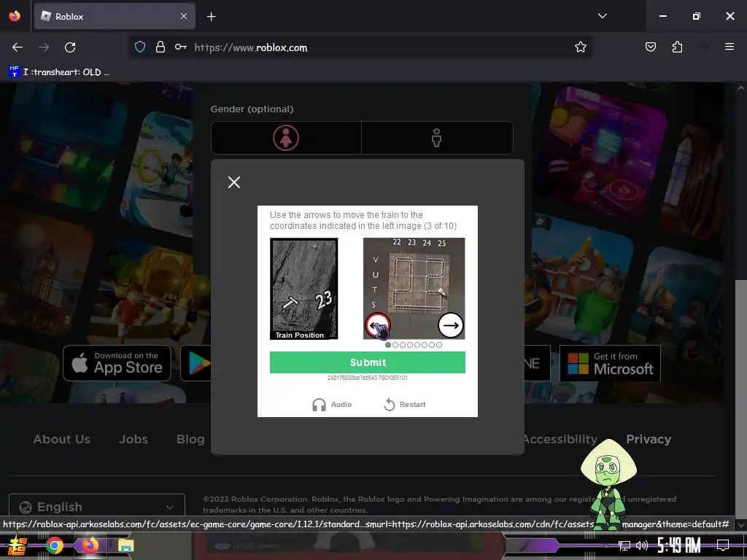
Task: Click the page vertical scrollbar thumb
Action: point(741,397)
